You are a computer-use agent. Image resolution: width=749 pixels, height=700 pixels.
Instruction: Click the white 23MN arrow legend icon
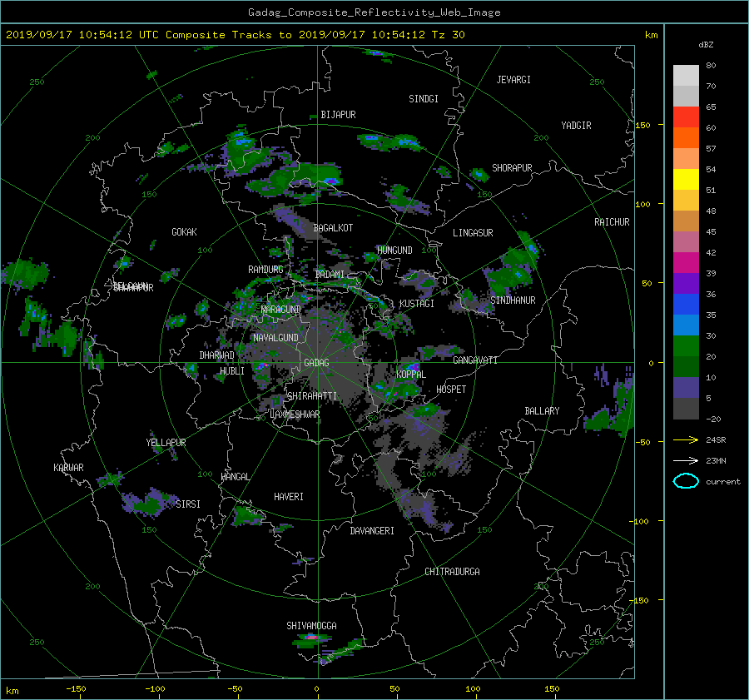(x=686, y=460)
